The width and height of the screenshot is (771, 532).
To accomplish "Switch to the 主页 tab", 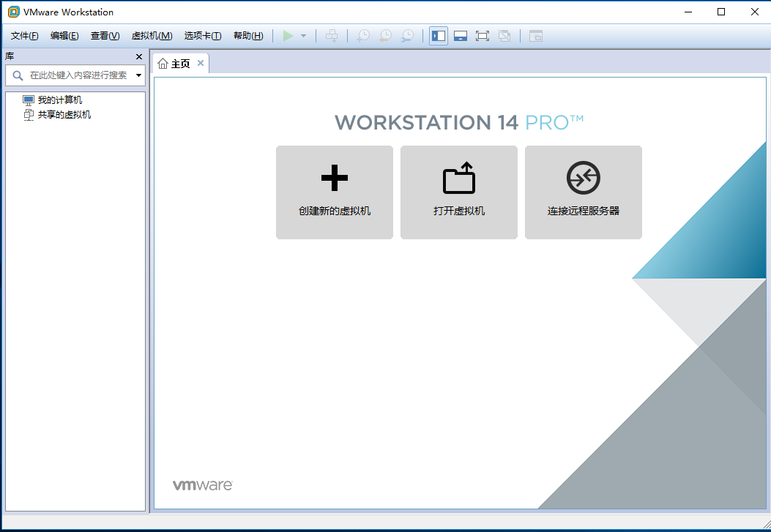I will [180, 64].
